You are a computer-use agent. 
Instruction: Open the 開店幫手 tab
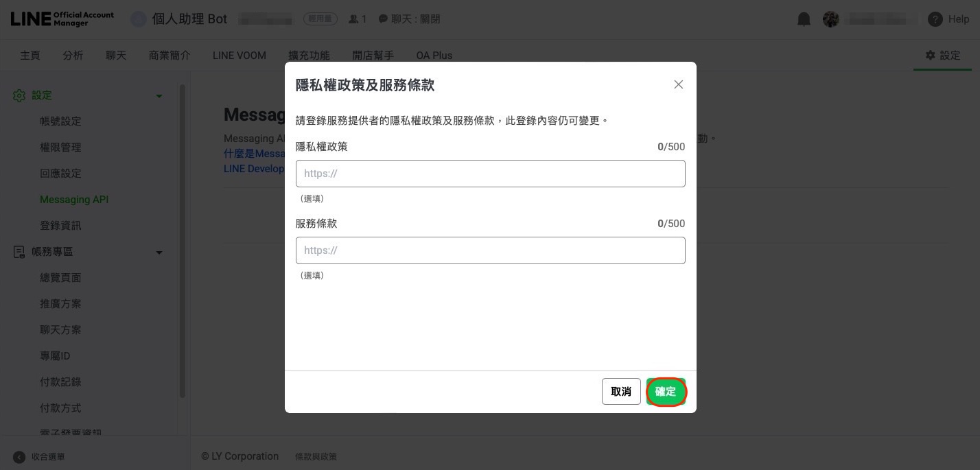point(373,56)
